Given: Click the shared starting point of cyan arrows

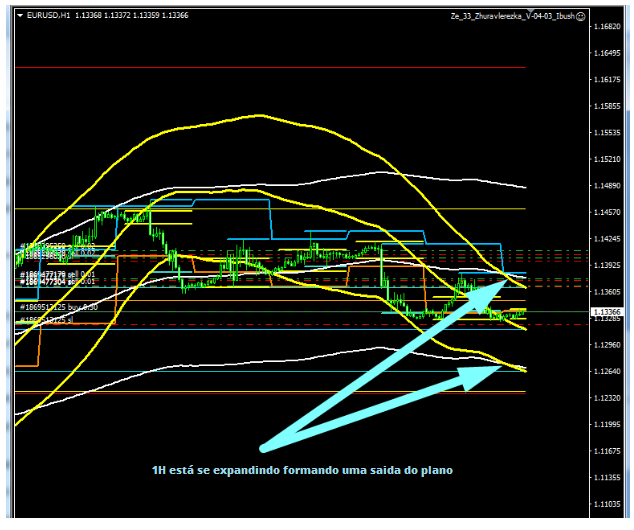Looking at the screenshot, I should (x=264, y=446).
